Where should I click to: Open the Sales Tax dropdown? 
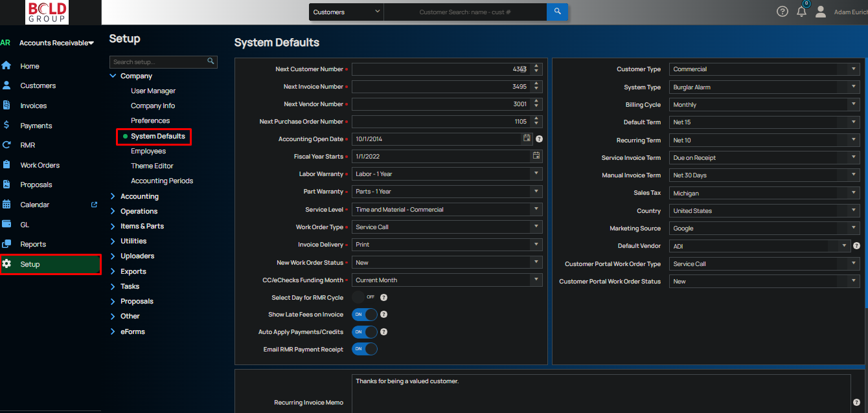[764, 193]
